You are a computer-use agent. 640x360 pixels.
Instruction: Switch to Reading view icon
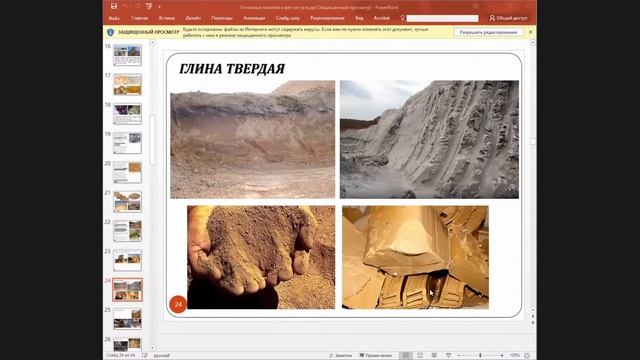click(x=434, y=356)
